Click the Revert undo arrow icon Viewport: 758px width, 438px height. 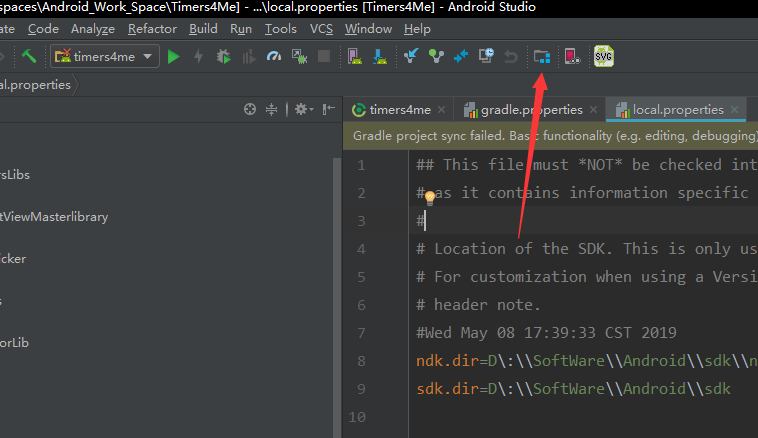511,57
